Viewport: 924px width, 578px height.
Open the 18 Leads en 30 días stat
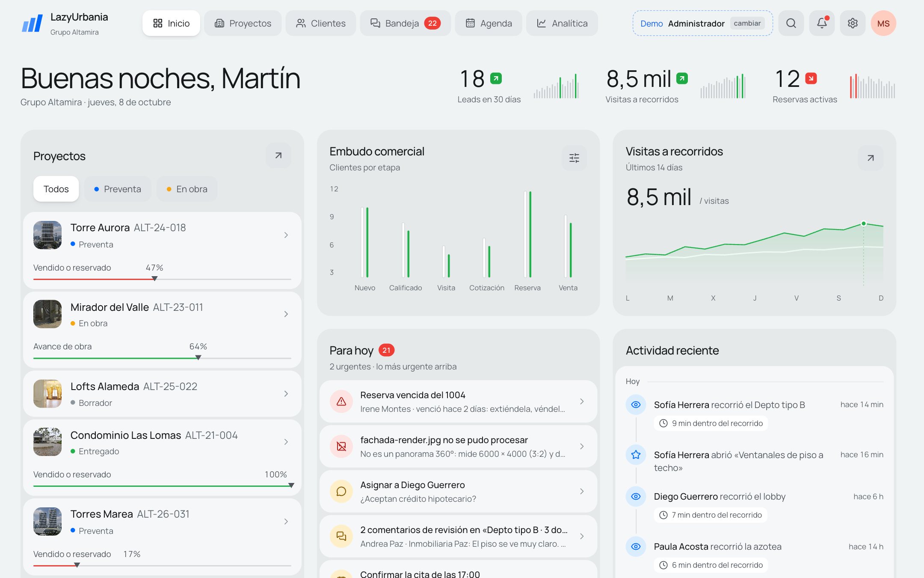point(518,86)
